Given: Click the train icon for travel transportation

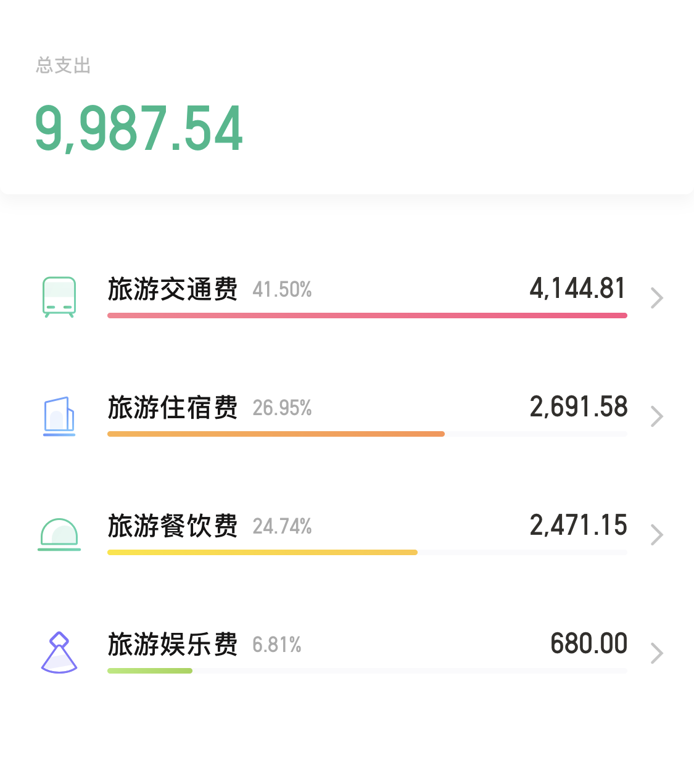Looking at the screenshot, I should click(x=59, y=297).
